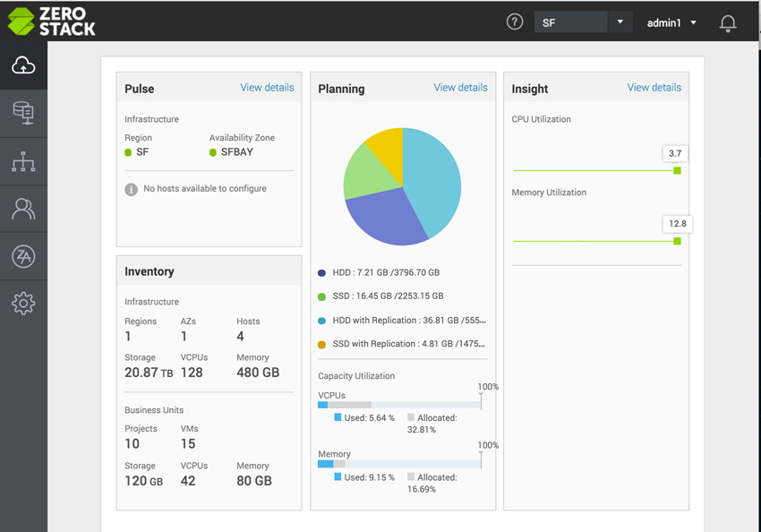Click the Projects count 10

[x=132, y=443]
